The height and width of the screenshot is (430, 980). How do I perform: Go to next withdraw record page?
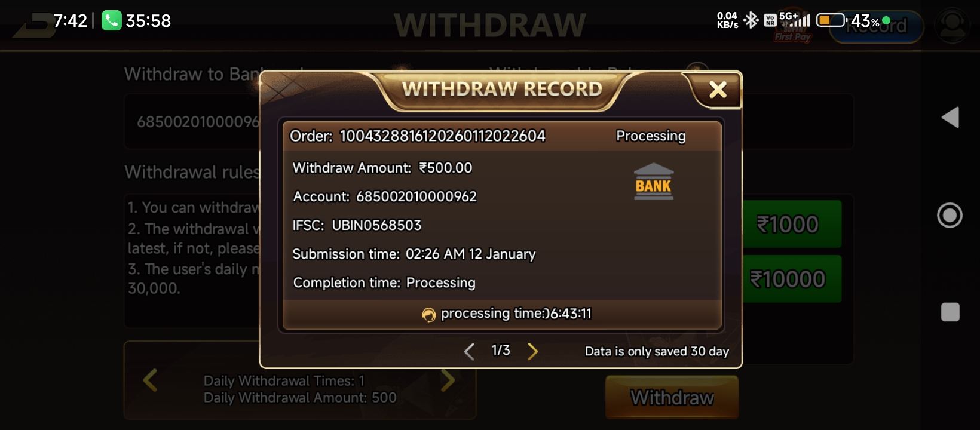(532, 351)
